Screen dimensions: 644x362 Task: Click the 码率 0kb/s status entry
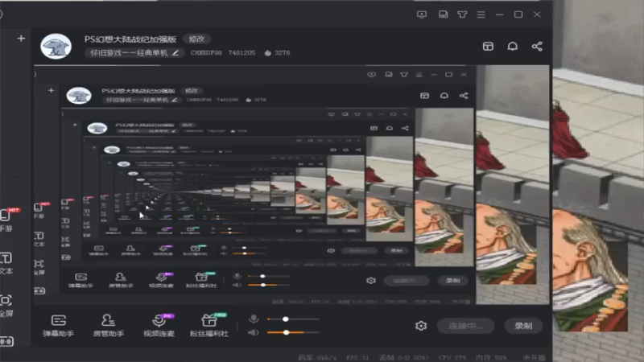click(x=317, y=357)
